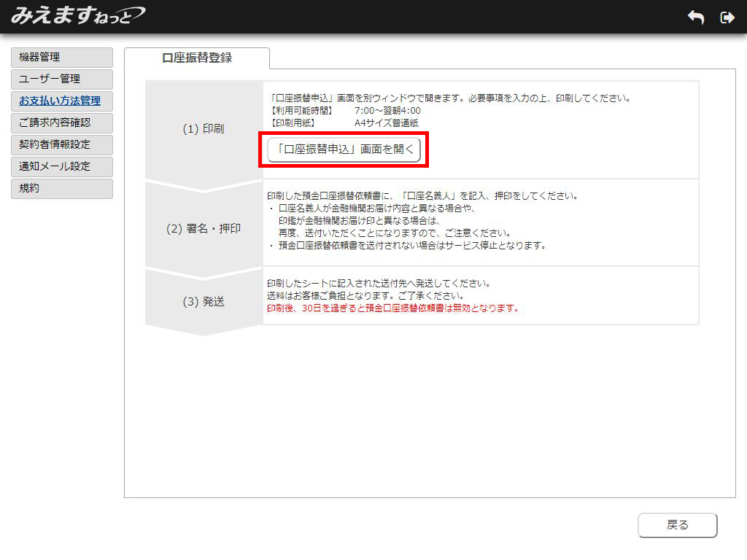The image size is (747, 560).
Task: Select 契約者情報設定 in the sidebar
Action: click(62, 144)
